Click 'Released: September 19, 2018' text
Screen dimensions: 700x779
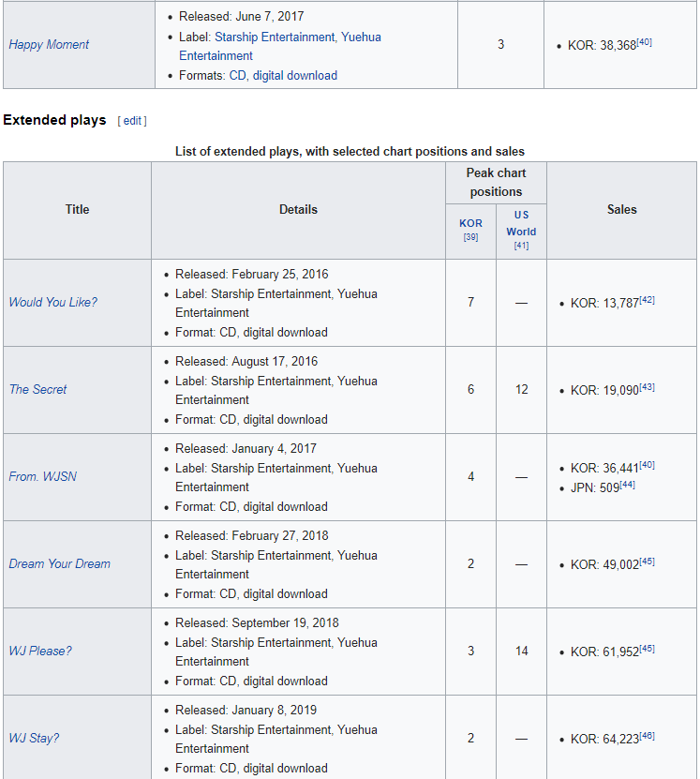[x=257, y=623]
